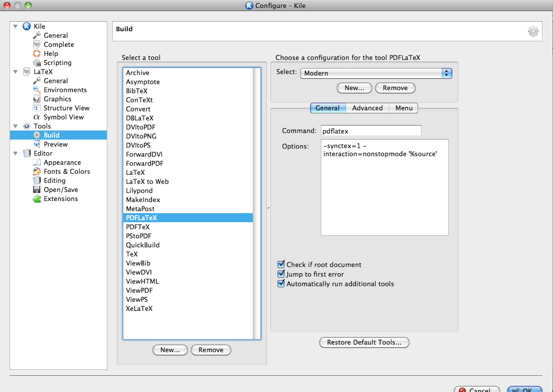
Task: Click the Kile icon in the title bar
Action: 249,6
